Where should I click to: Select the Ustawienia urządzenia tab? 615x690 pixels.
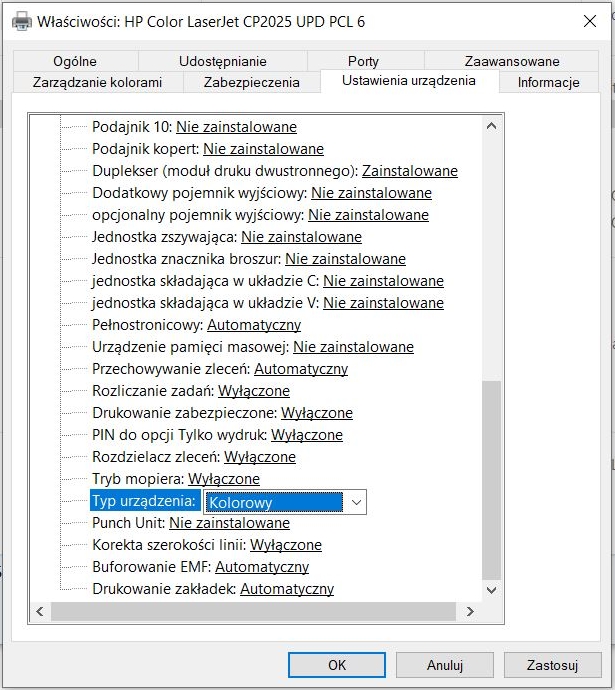tap(409, 81)
